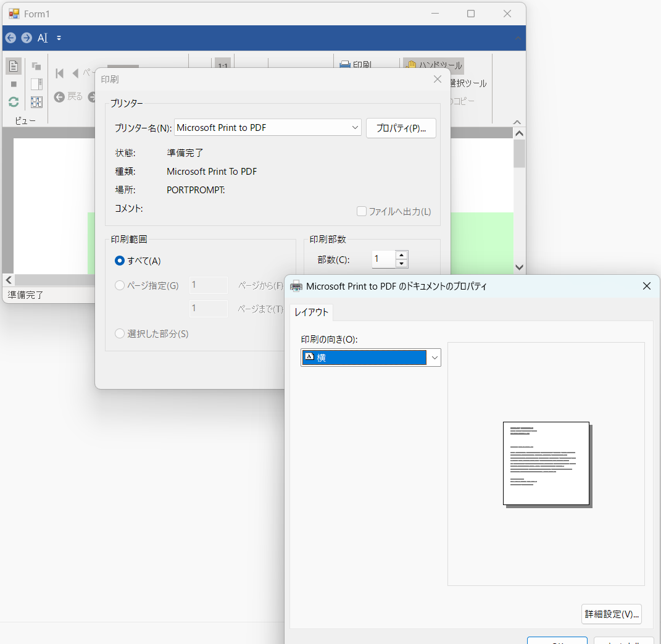661x644 pixels.
Task: Click the 準備完了 printer state value in the print dialog
Action: (x=185, y=153)
